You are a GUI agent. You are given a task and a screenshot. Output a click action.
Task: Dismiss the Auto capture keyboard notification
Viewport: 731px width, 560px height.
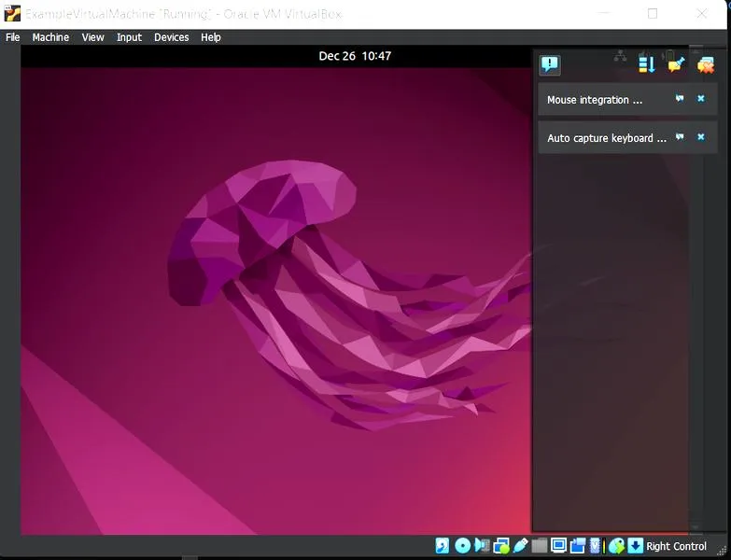coord(701,137)
